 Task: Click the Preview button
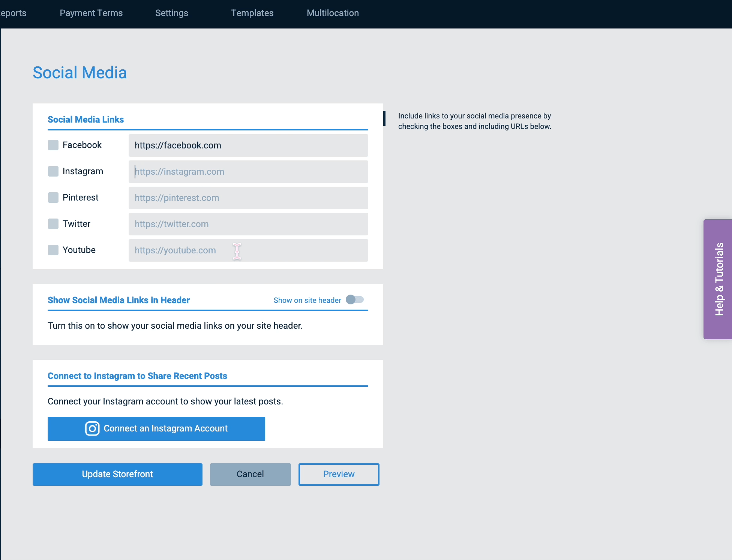339,474
